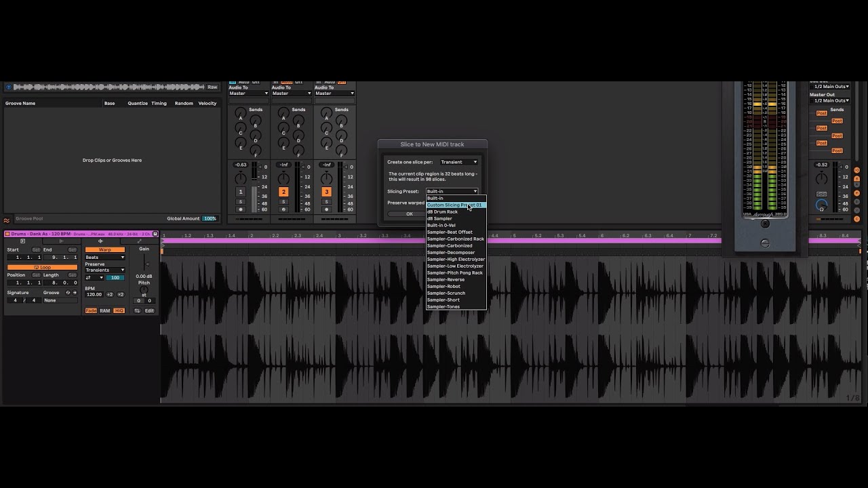
Task: Open the Preserve Transients dropdown
Action: tap(104, 270)
